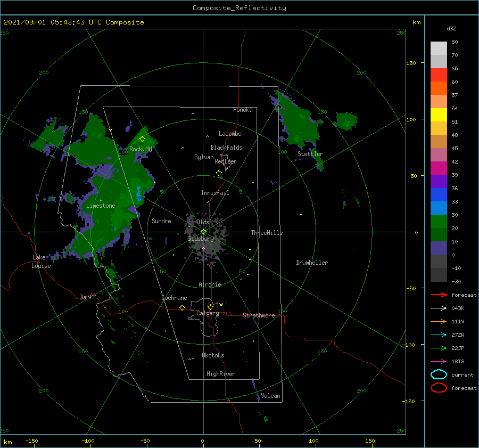Click the Blackfalds city label
The width and height of the screenshot is (479, 448).
click(226, 148)
